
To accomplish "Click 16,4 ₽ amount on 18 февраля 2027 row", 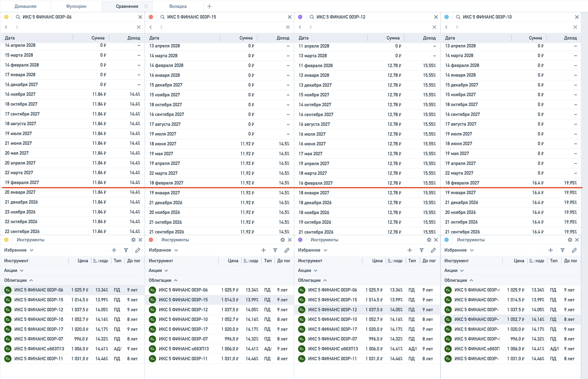I will coord(538,183).
